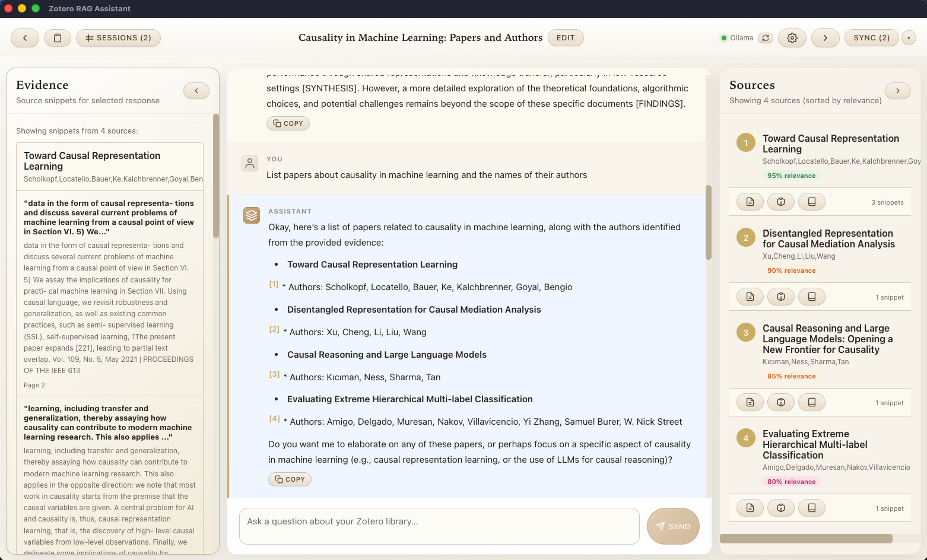
Task: Switch sessions via the SESSIONS (2) button
Action: pos(118,37)
